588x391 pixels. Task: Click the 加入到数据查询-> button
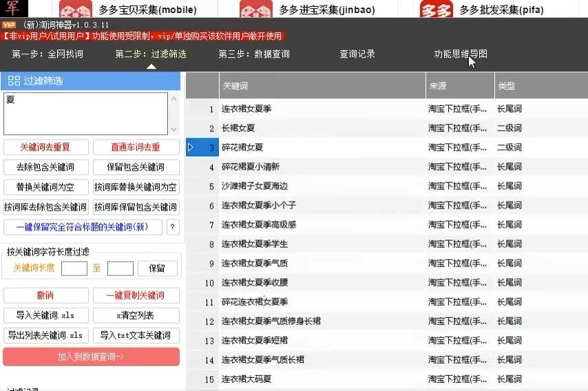pyautogui.click(x=91, y=357)
